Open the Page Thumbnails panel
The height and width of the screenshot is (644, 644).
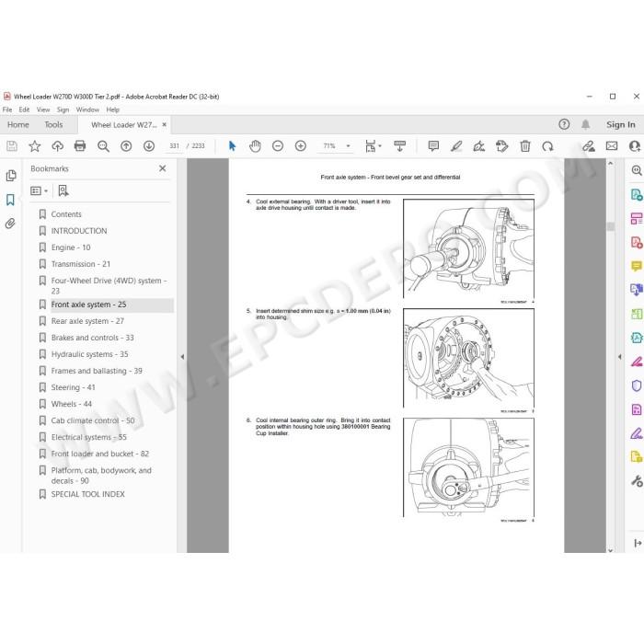11,176
